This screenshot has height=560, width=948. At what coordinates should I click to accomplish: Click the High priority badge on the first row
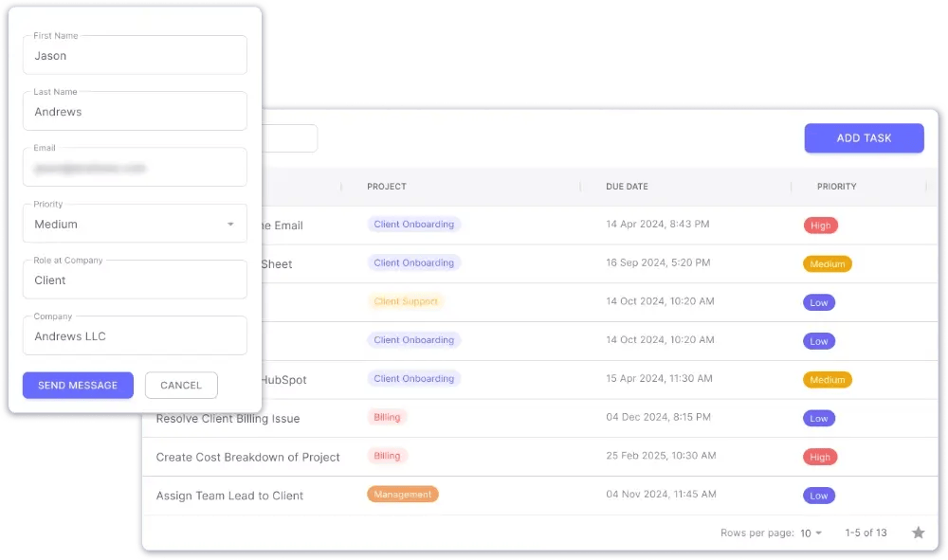click(x=820, y=226)
